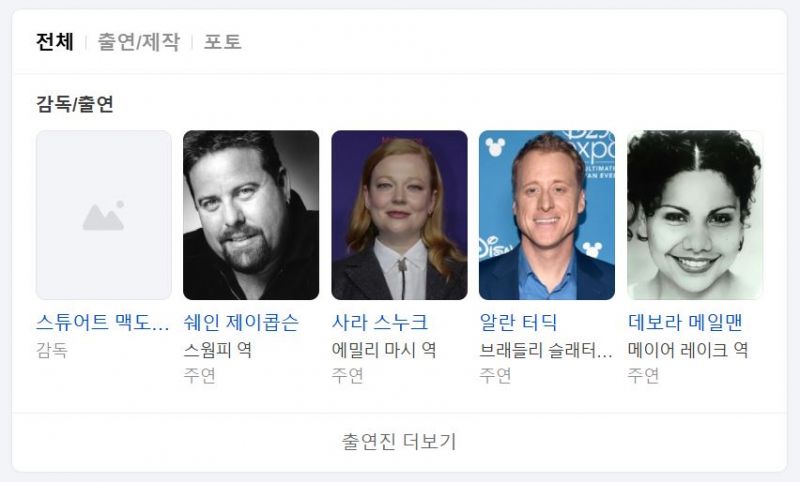
Task: Click the 스웜피 역 role text
Action: click(x=217, y=350)
